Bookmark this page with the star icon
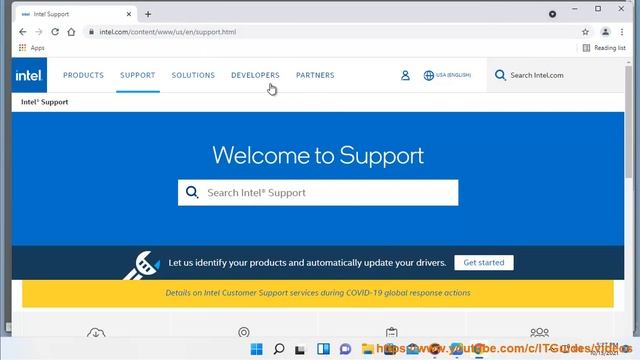Image resolution: width=640 pixels, height=360 pixels. click(x=585, y=32)
